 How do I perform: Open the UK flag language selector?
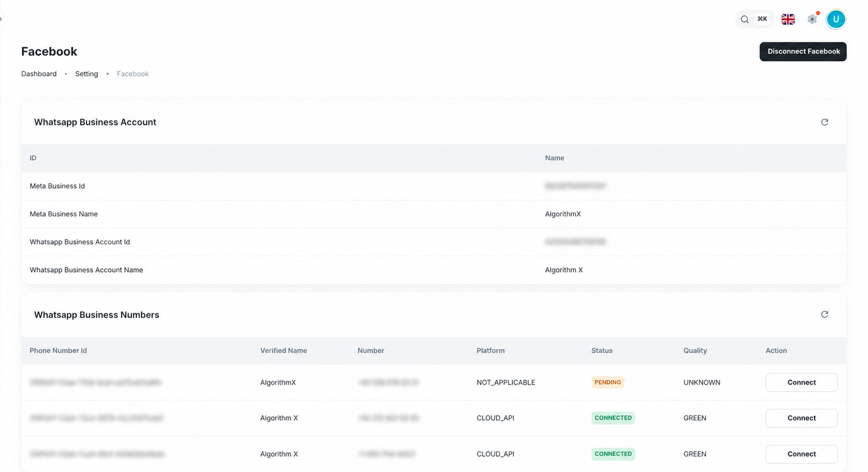tap(788, 19)
